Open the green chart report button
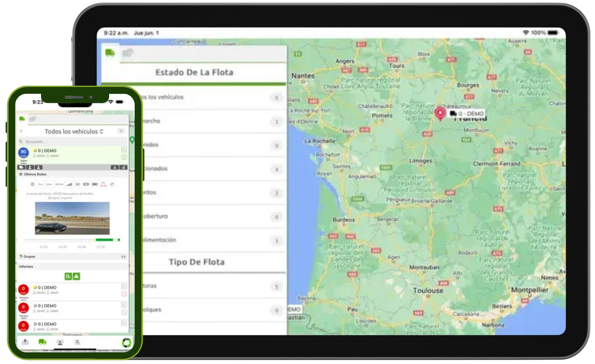The image size is (595, 364). pos(68,276)
